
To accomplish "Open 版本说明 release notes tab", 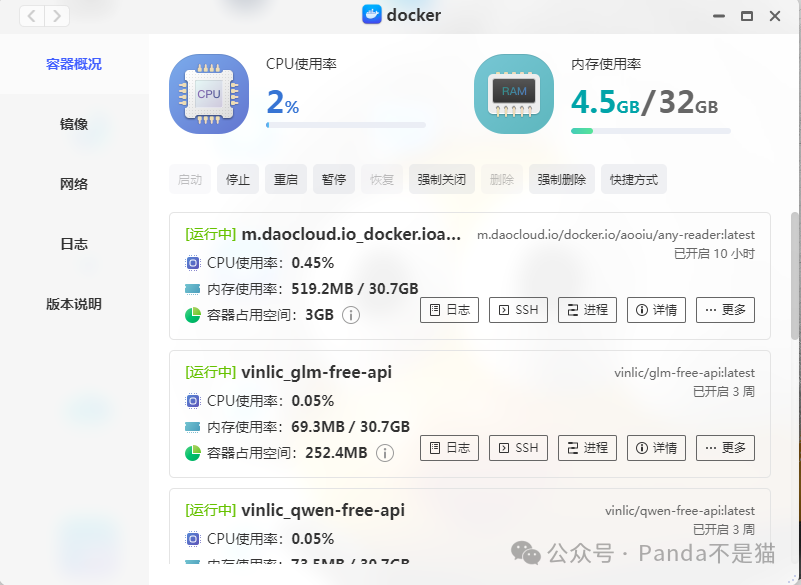I will pyautogui.click(x=74, y=304).
